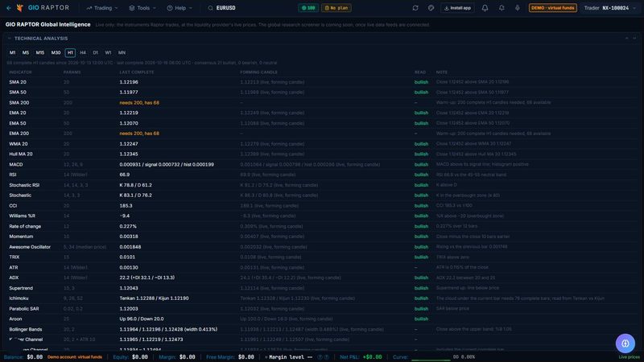The width and height of the screenshot is (644, 362).
Task: Select the MN timeframe
Action: click(x=122, y=52)
